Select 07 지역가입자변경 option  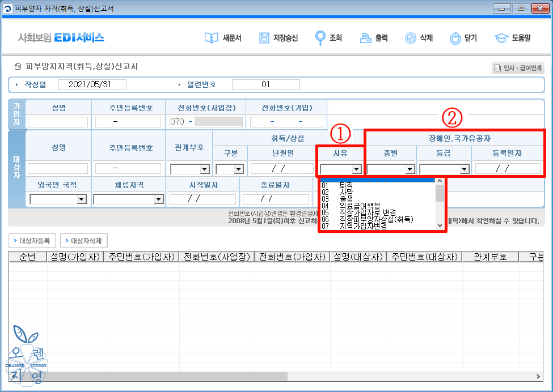click(378, 226)
